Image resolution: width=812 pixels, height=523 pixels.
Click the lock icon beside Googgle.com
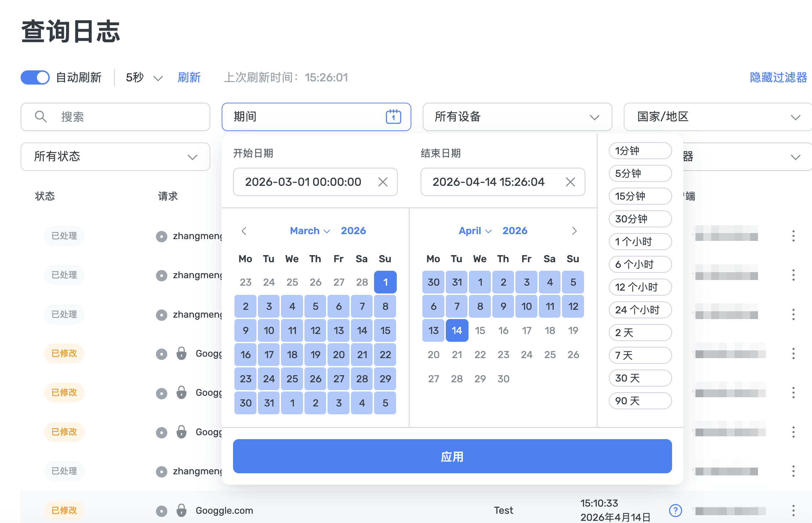tap(182, 511)
